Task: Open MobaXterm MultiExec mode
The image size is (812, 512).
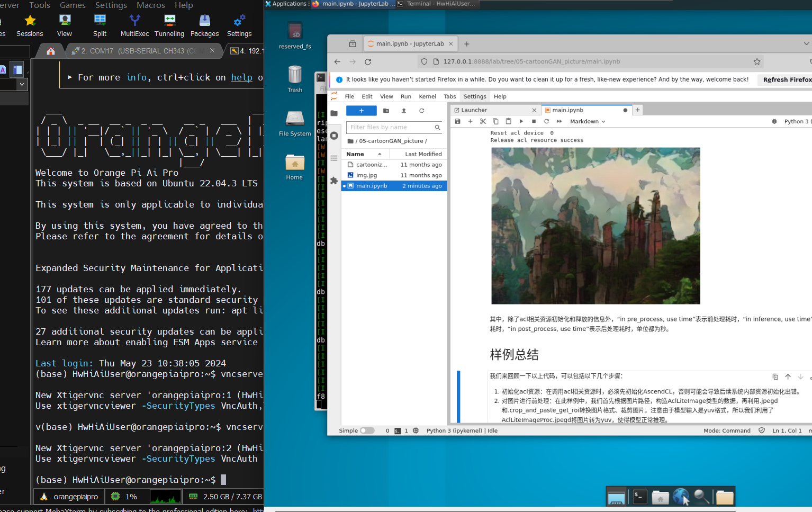Action: click(x=135, y=26)
